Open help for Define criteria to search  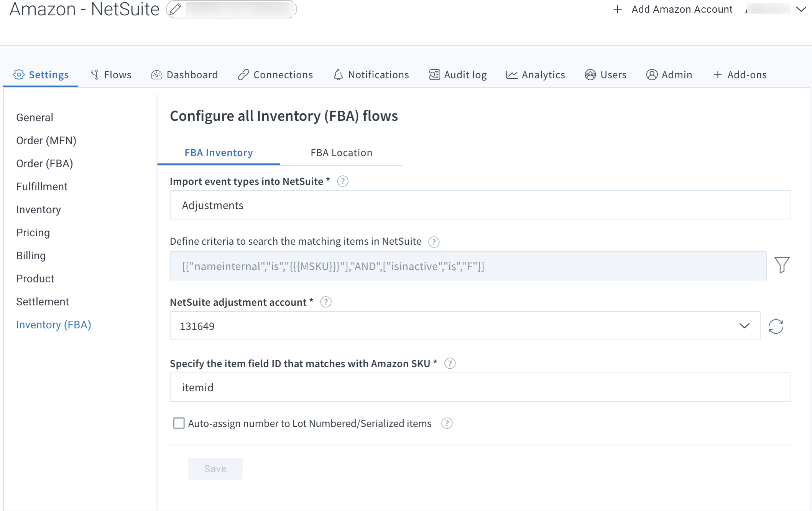pyautogui.click(x=434, y=242)
